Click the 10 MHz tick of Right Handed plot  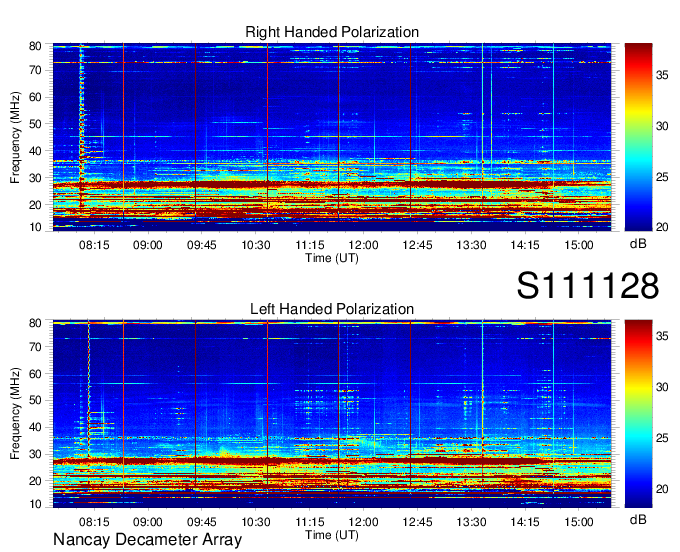(x=35, y=227)
